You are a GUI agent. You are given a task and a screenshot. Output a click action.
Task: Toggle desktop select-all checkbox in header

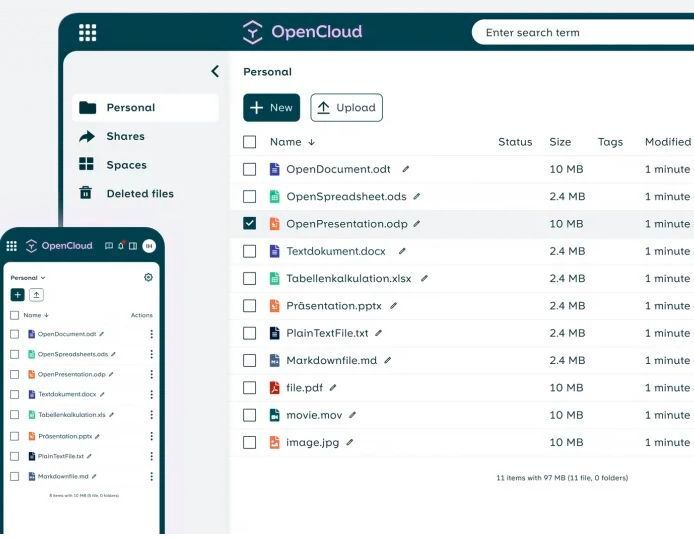(250, 142)
